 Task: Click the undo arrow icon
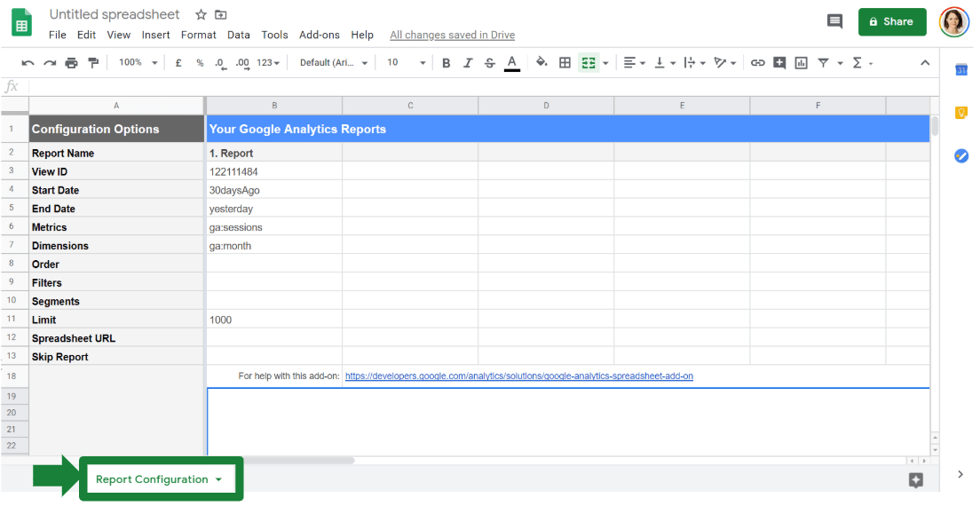[x=28, y=63]
